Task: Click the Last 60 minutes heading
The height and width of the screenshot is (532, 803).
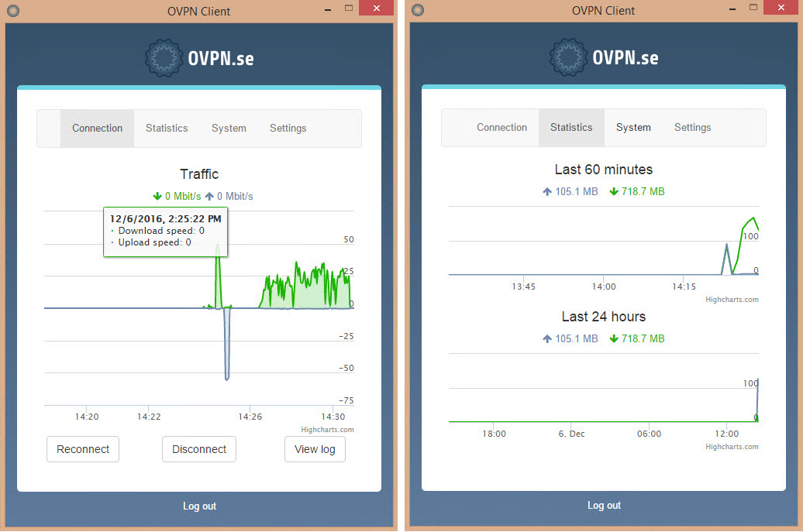Action: [604, 170]
